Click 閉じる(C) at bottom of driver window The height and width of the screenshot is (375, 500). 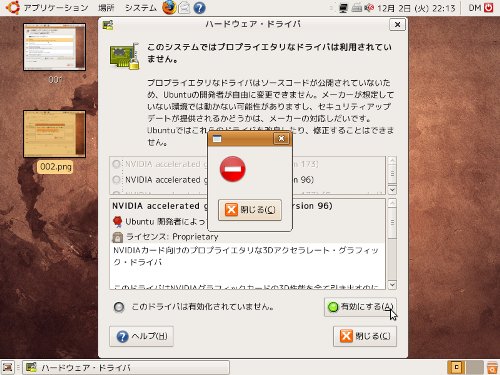(x=365, y=336)
